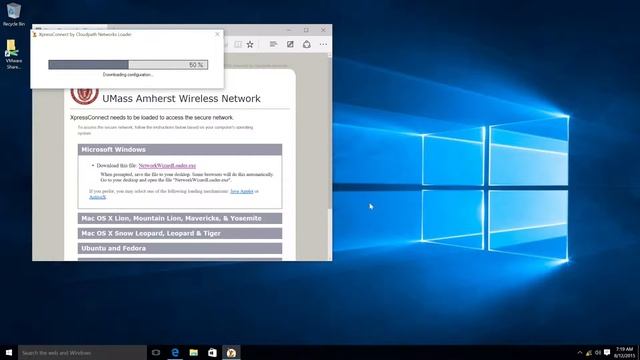Maximize the Edge browser window

pos(306,30)
